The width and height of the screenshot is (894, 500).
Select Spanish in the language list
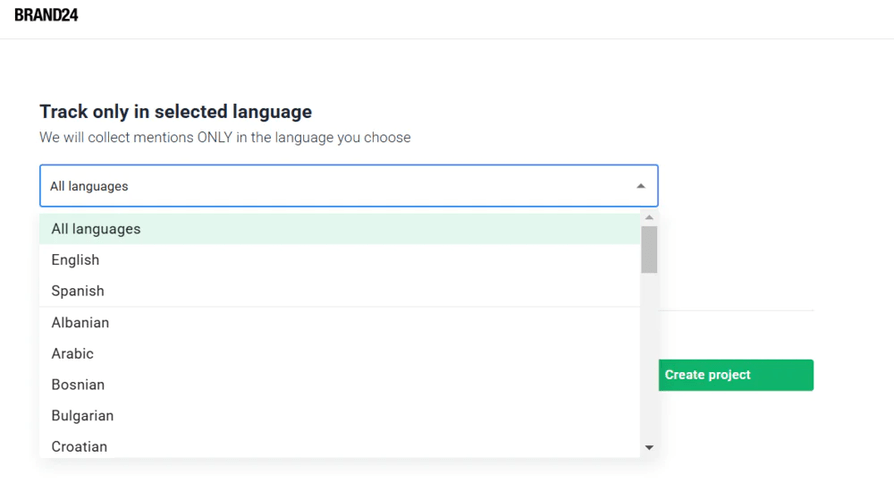pyautogui.click(x=77, y=291)
